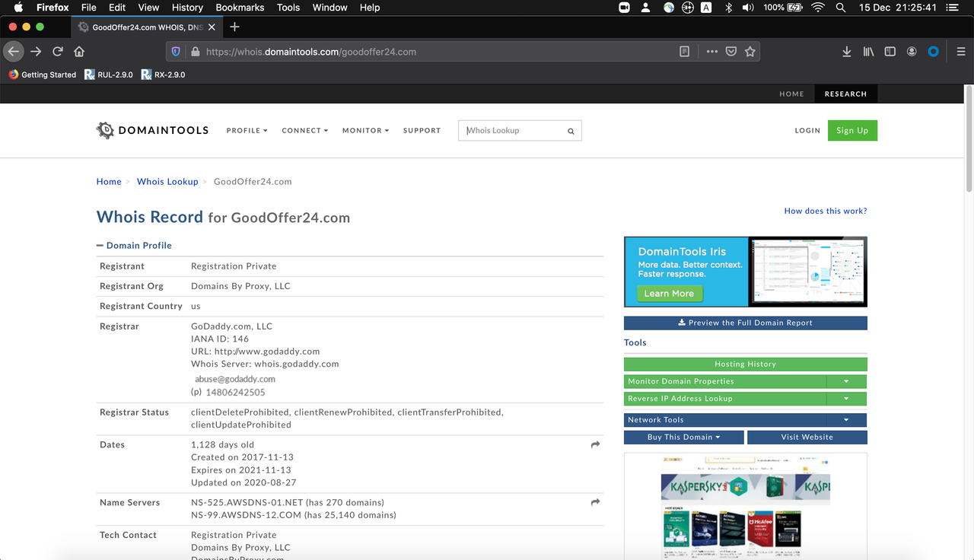Switch to the HOME top tab
Viewport: 974px width, 560px height.
coord(791,94)
